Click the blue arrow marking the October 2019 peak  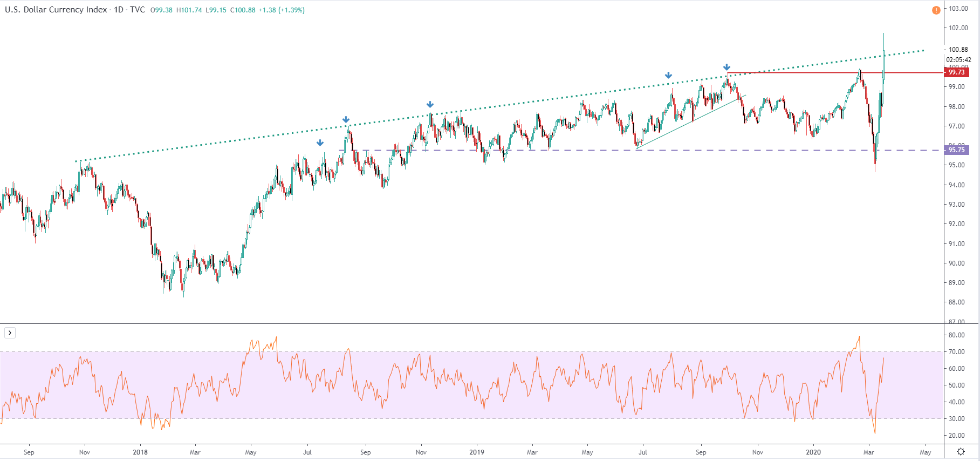(x=727, y=67)
